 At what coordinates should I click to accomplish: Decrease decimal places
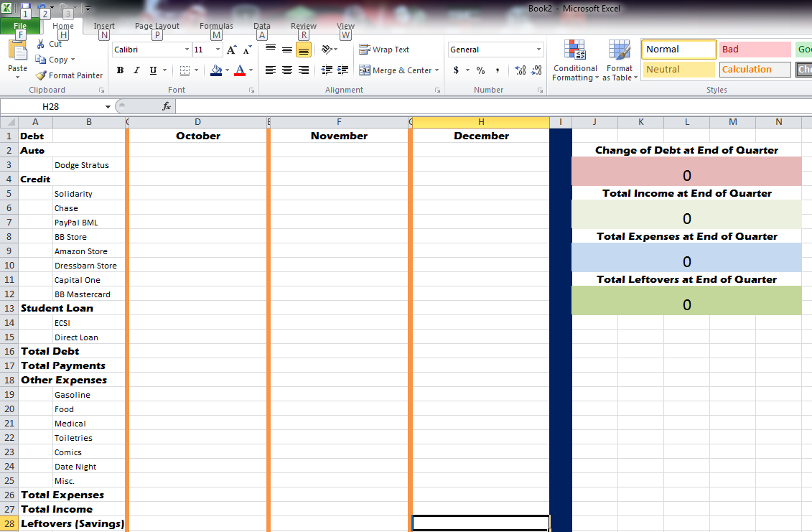coord(536,70)
